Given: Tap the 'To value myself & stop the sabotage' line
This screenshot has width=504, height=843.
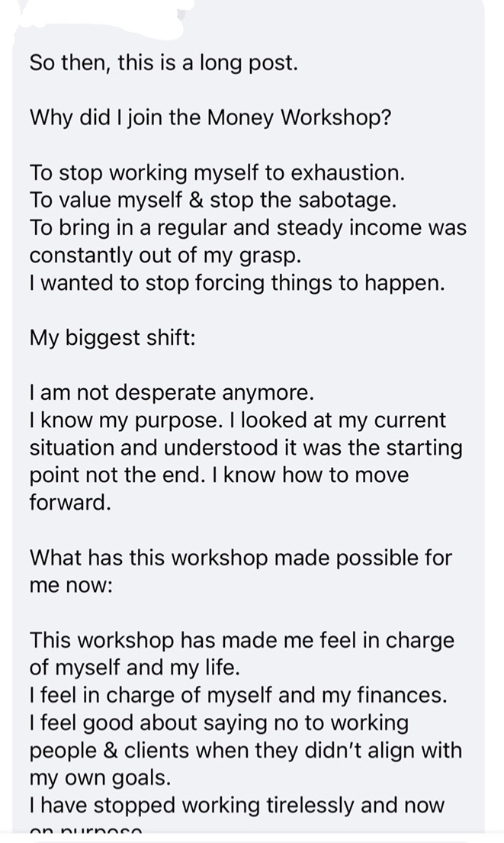Looking at the screenshot, I should pyautogui.click(x=213, y=201).
